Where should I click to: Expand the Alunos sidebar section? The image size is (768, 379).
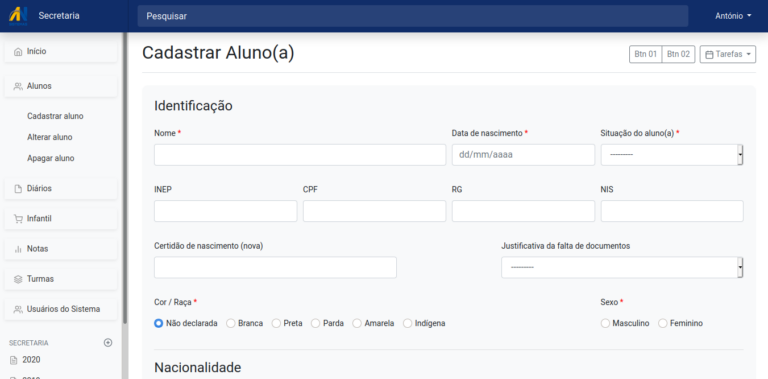pyautogui.click(x=61, y=86)
